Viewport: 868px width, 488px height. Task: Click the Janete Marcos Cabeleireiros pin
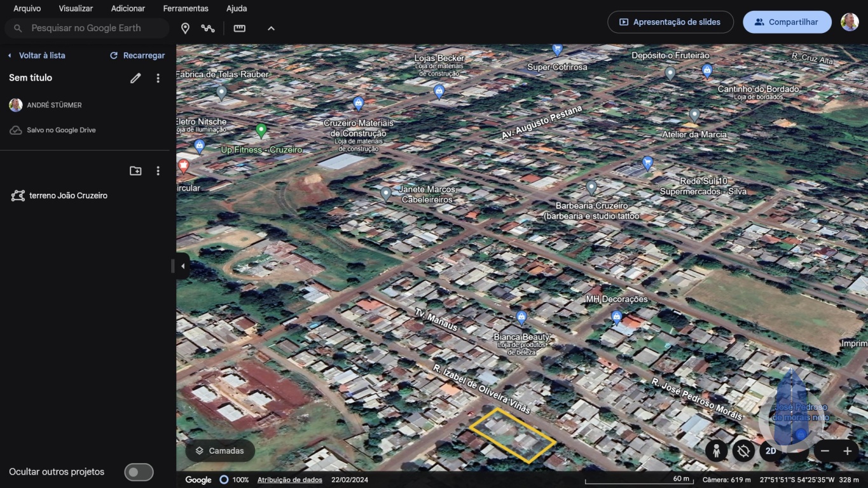tap(385, 194)
